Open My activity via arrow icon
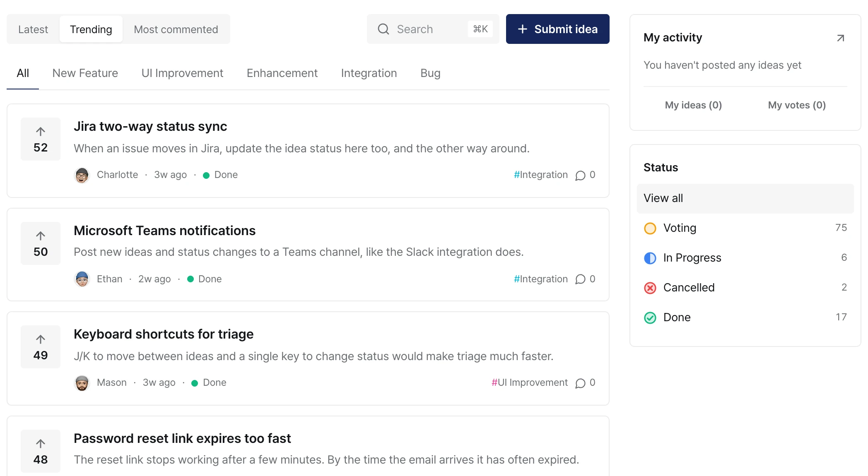868x476 pixels. (x=840, y=38)
